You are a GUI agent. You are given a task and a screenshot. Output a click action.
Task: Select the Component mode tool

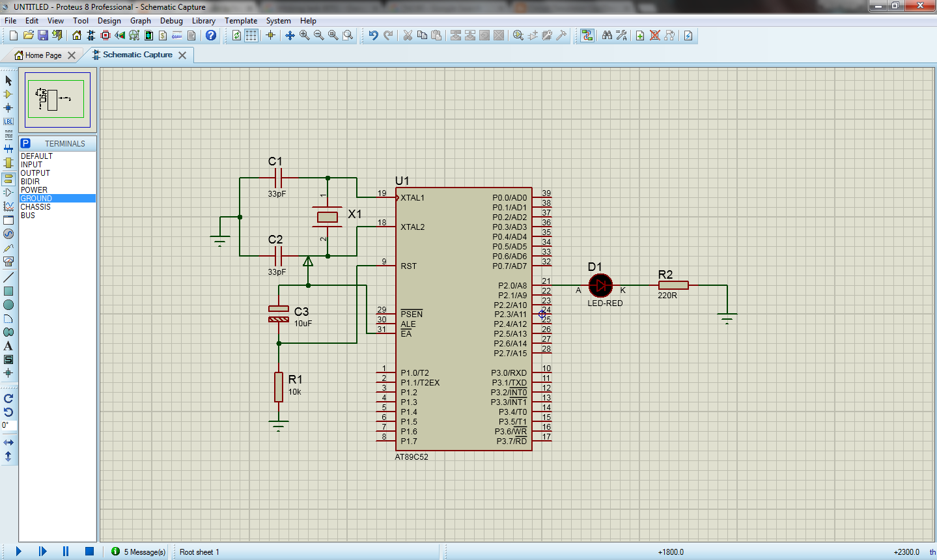[x=8, y=94]
